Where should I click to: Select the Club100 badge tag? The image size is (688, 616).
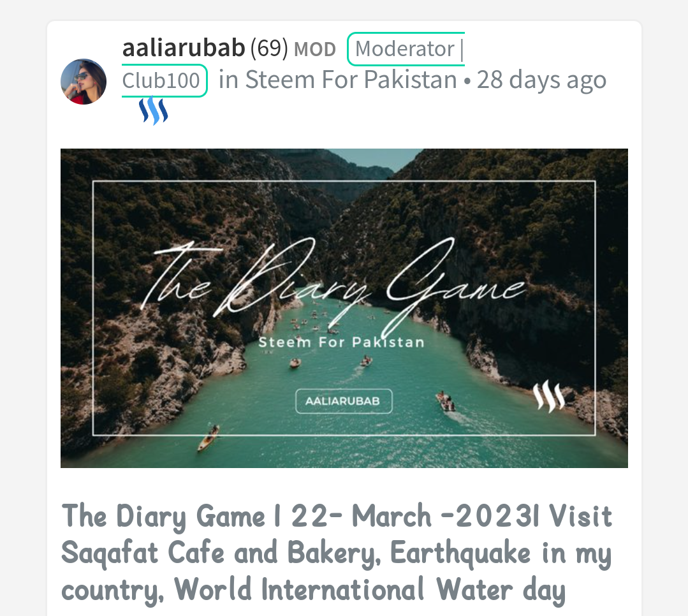164,81
